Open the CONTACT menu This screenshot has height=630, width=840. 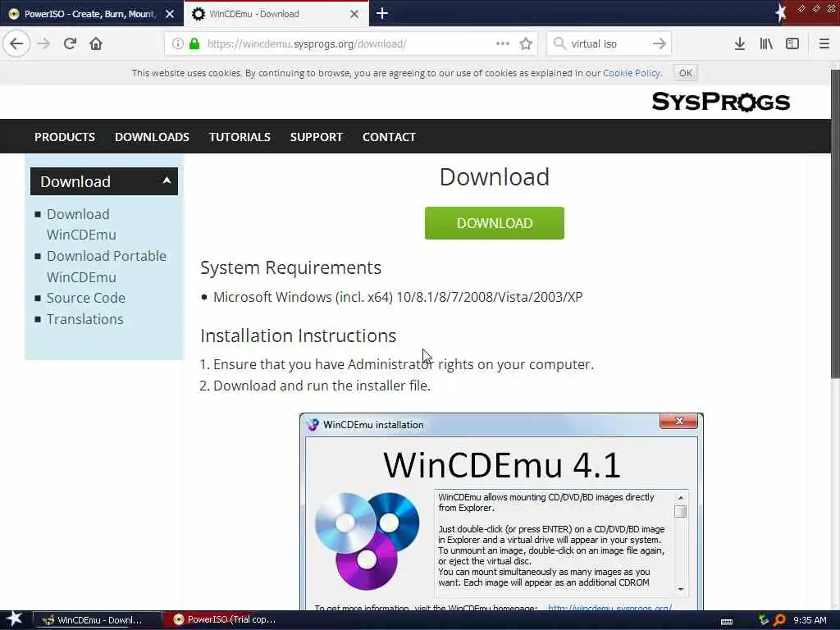tap(389, 137)
